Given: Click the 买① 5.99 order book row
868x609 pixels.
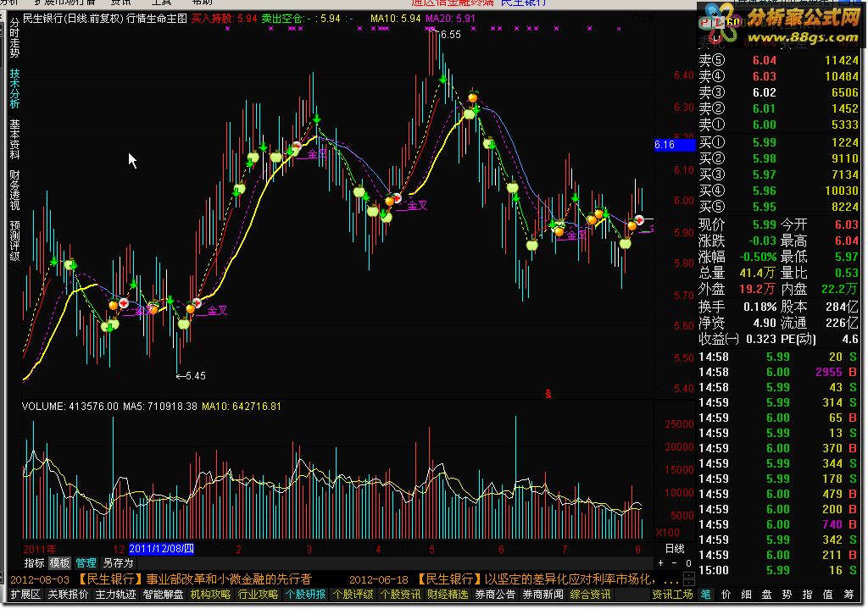Looking at the screenshot, I should 778,142.
